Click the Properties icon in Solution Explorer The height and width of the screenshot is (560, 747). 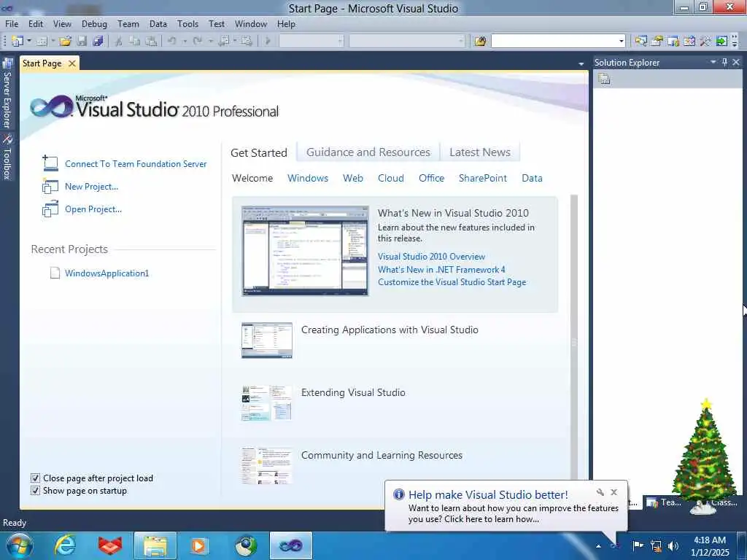(605, 79)
